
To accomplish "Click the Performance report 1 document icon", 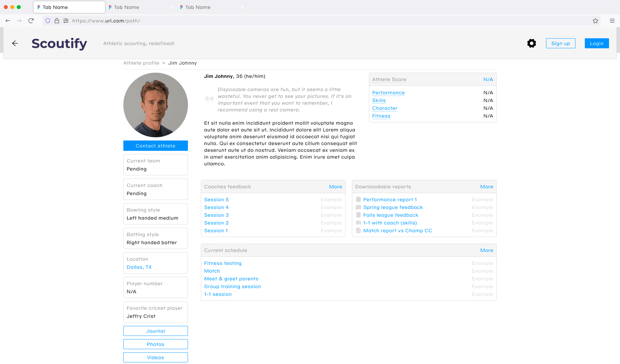I will coord(358,200).
